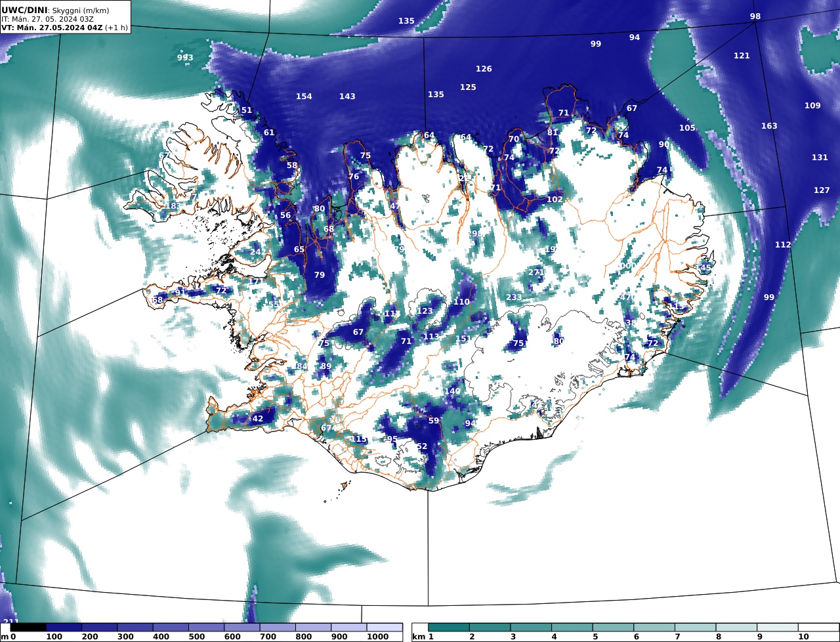840x642 pixels.
Task: Select the visibility value 127
Action: [x=822, y=190]
